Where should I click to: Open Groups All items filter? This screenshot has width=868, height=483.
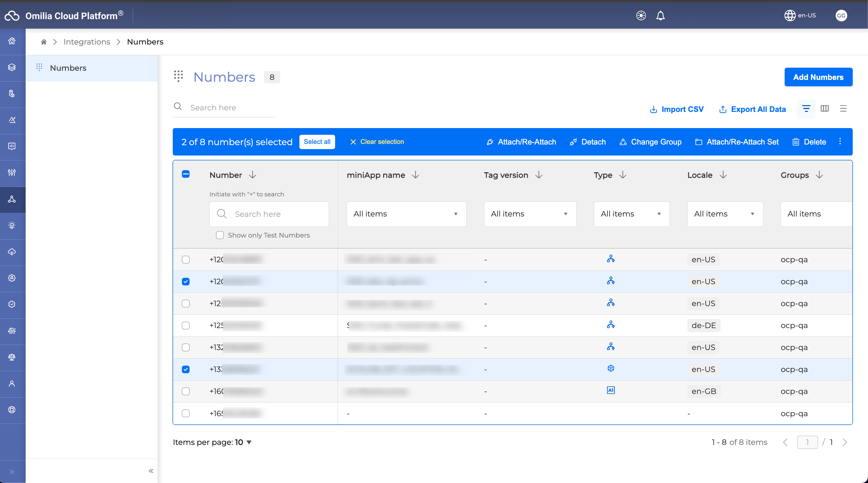click(x=816, y=214)
